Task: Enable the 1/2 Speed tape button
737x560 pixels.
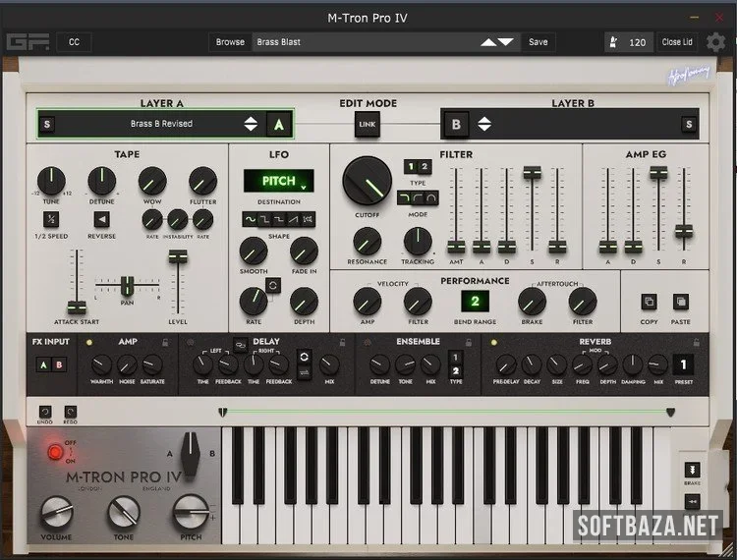Action: 50,219
